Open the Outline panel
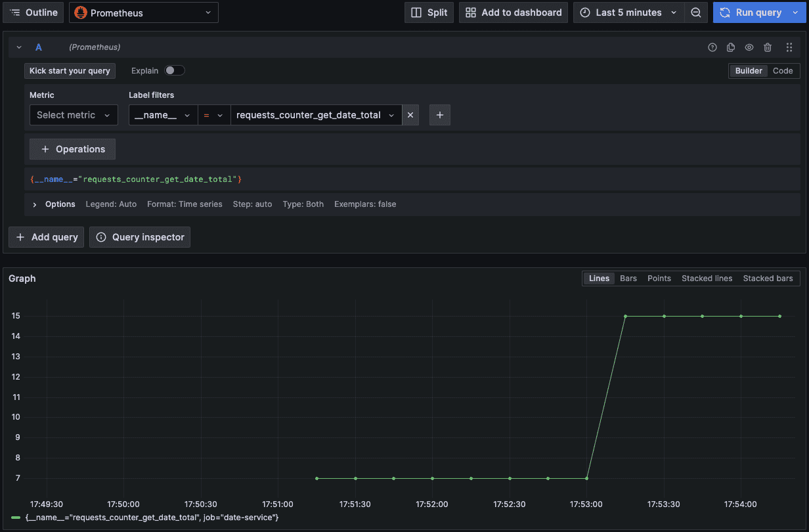This screenshot has width=809, height=532. point(34,12)
